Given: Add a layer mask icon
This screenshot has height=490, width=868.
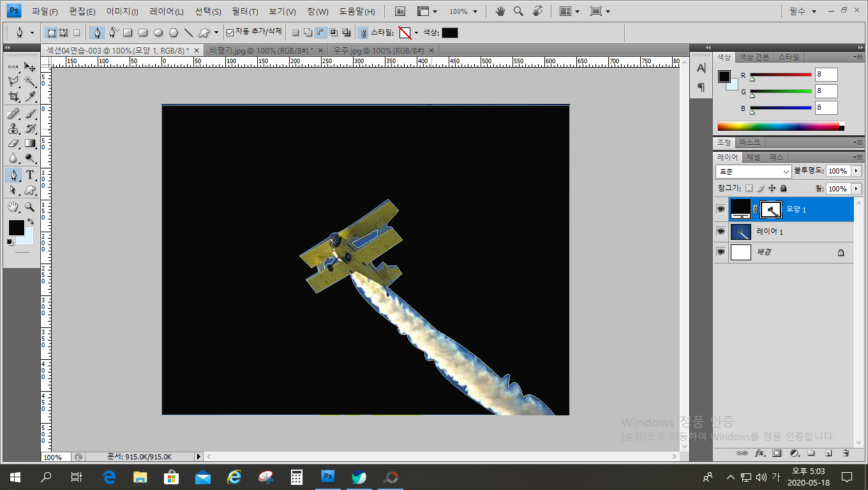Looking at the screenshot, I should 777,453.
